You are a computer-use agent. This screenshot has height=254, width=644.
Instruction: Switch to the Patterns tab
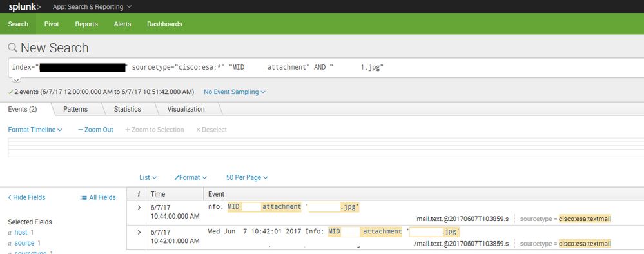click(75, 109)
